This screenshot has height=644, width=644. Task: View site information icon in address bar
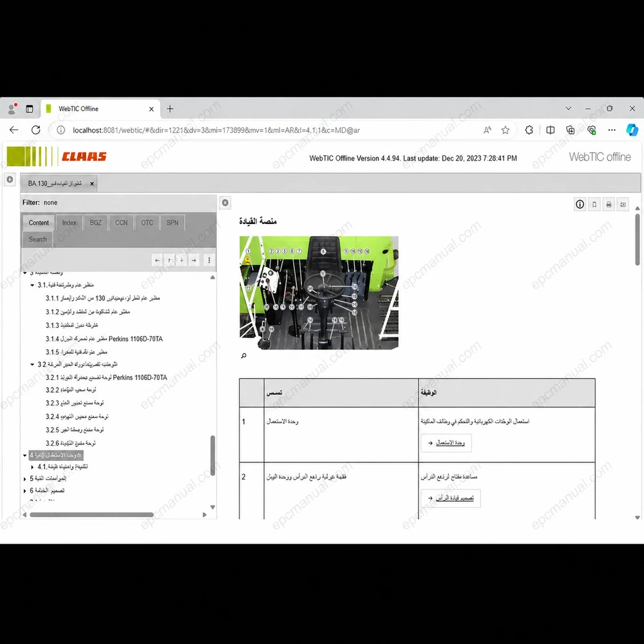click(61, 130)
